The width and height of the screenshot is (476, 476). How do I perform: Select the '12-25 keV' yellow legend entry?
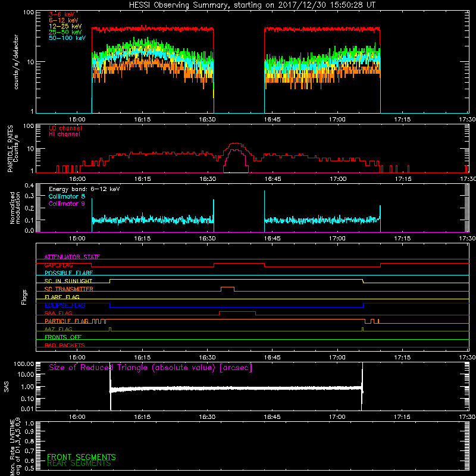[65, 26]
